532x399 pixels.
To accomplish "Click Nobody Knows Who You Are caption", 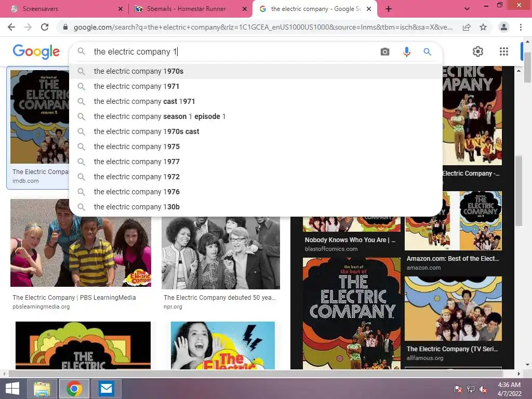I will click(350, 240).
